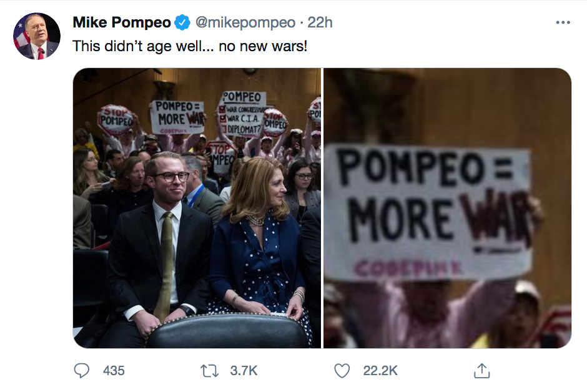Viewport: 587px width, 392px height.
Task: Click the checklist protest sign in left photo
Action: click(x=242, y=114)
